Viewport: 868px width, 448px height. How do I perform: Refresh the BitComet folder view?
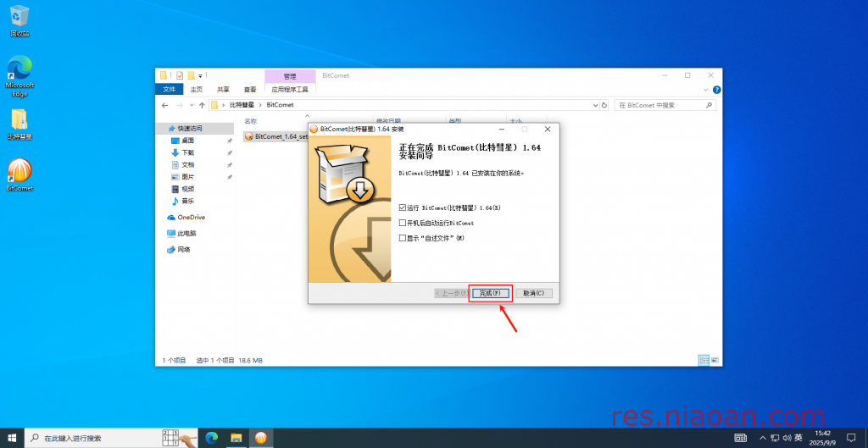coord(604,105)
